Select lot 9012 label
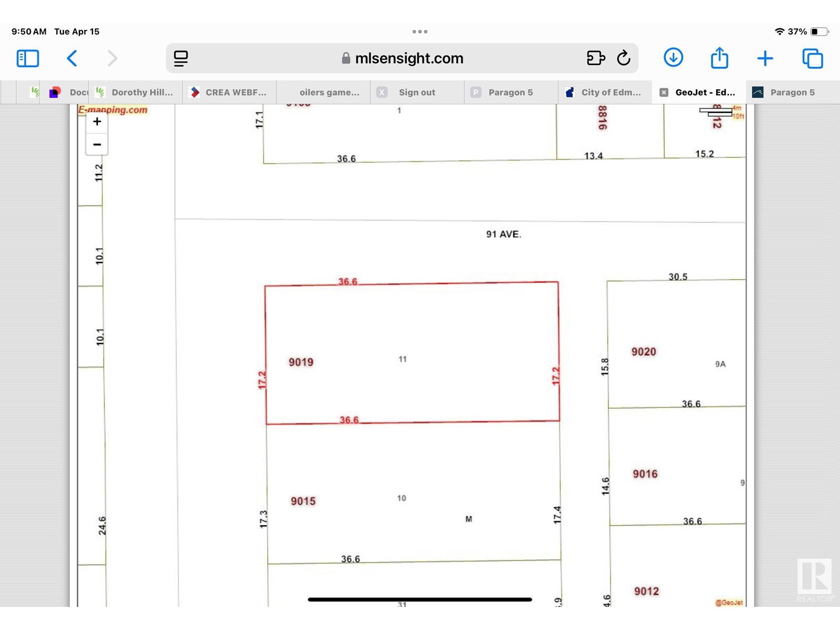The height and width of the screenshot is (630, 840). [x=646, y=592]
